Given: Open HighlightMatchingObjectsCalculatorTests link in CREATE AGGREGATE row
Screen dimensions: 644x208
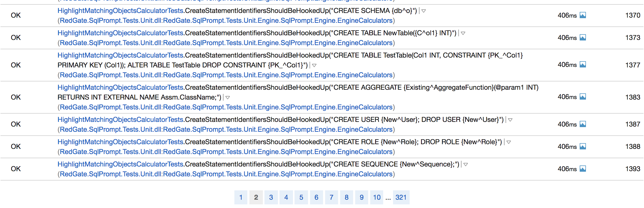Looking at the screenshot, I should (x=120, y=88).
